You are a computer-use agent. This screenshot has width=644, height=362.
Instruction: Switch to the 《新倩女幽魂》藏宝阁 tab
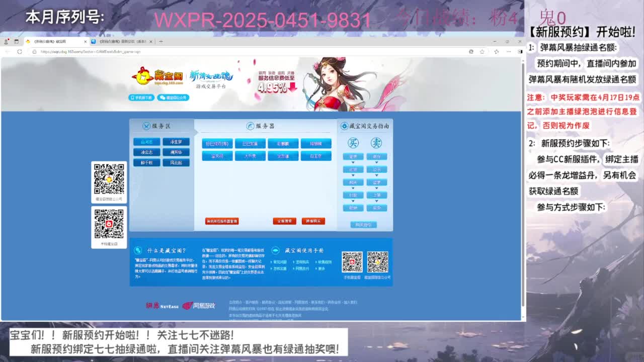pos(50,42)
